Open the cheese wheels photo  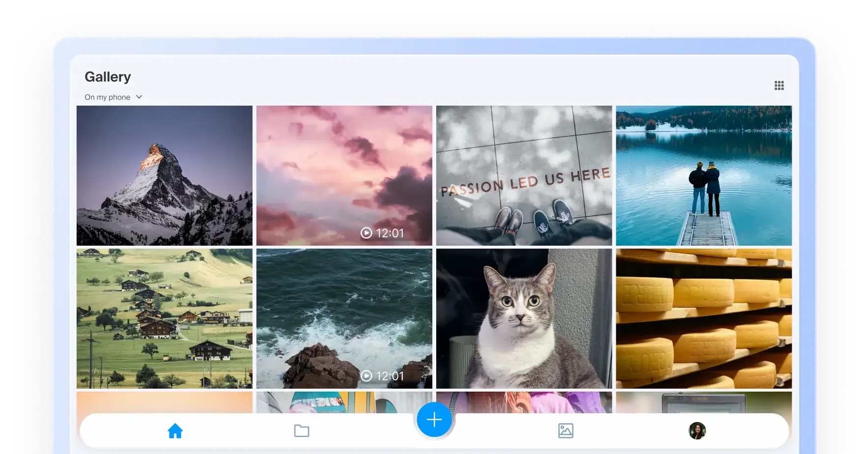(x=704, y=318)
